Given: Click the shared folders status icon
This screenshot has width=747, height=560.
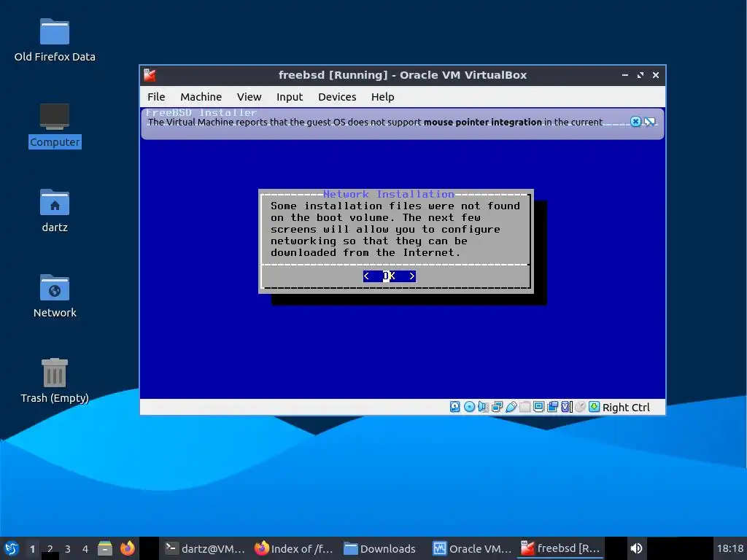Looking at the screenshot, I should tap(525, 407).
